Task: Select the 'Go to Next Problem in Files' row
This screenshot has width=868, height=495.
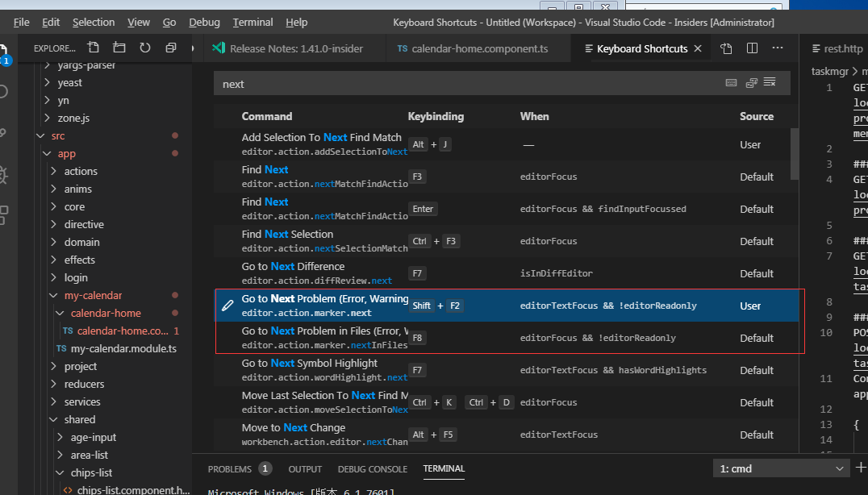Action: point(507,338)
